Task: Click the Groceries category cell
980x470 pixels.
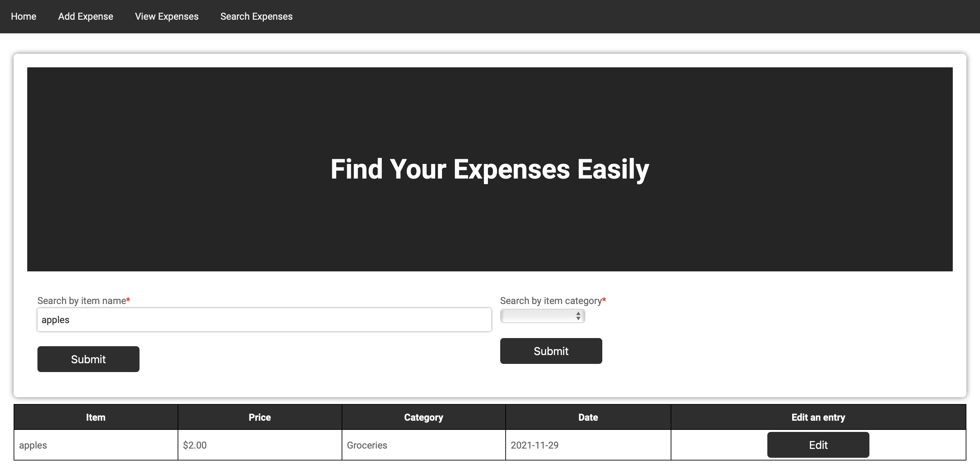Action: (x=424, y=445)
